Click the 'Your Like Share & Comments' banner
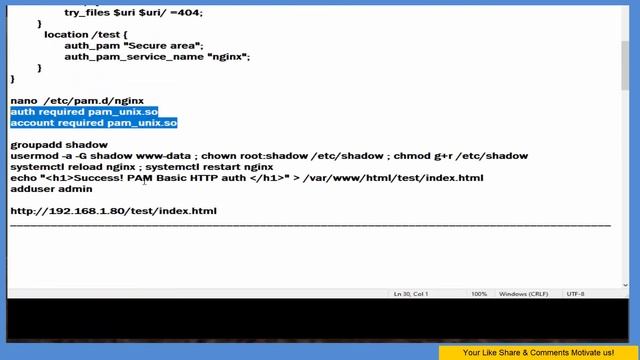Screen dimensions: 640x360 (x=538, y=353)
